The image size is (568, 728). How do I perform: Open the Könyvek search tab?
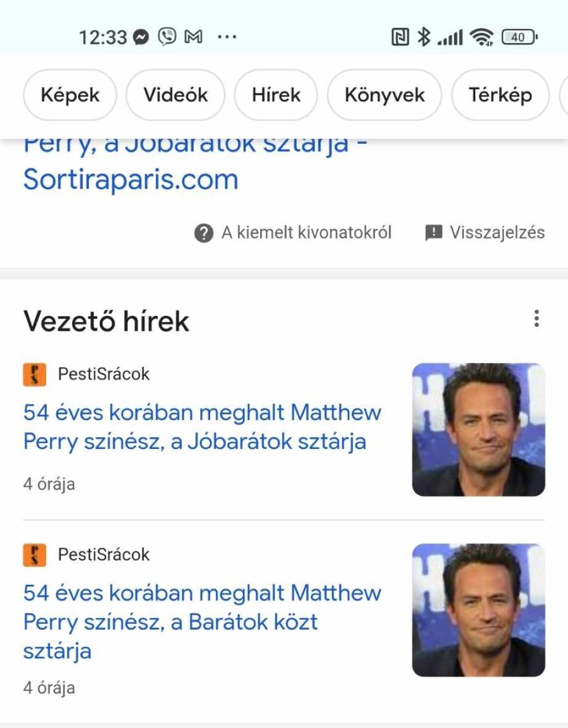(x=384, y=95)
